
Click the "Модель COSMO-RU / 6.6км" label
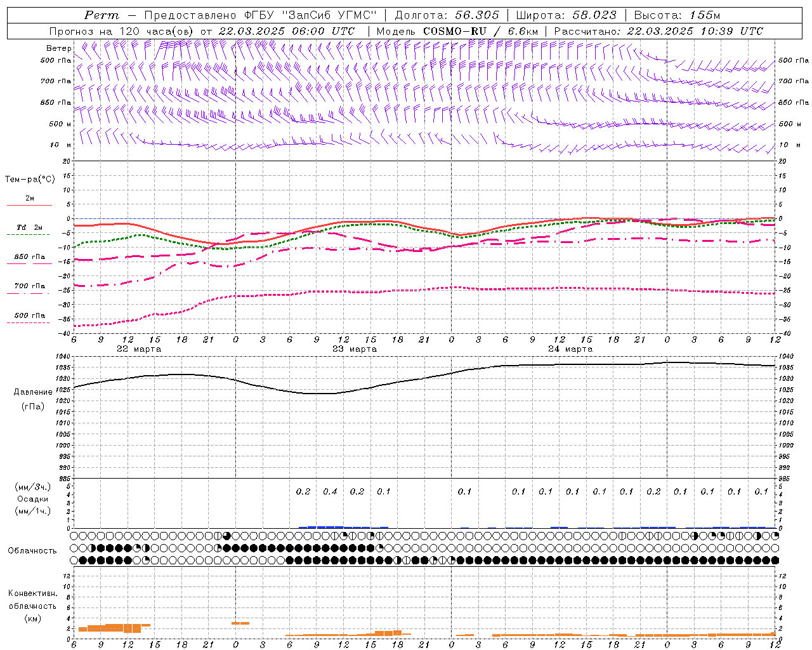[x=457, y=31]
